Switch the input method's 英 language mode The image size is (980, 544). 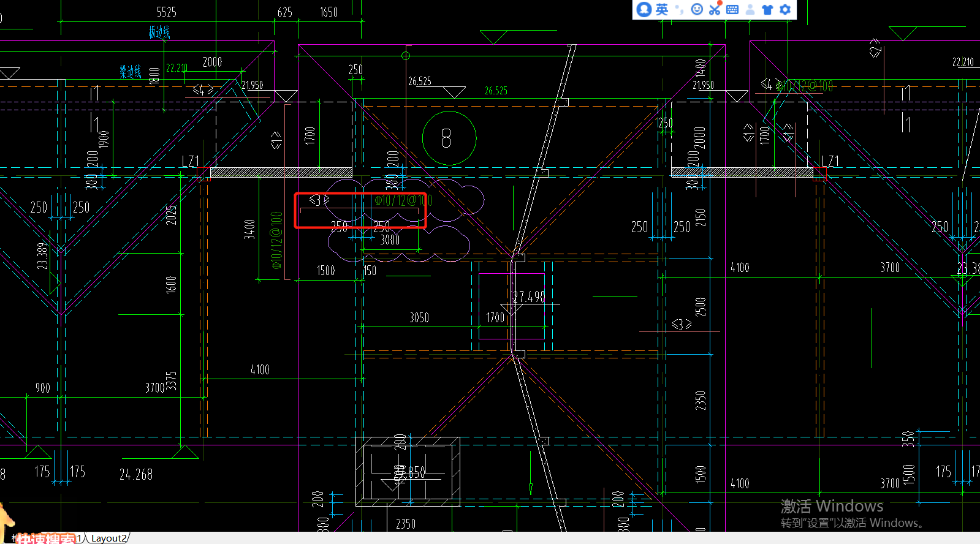(662, 9)
